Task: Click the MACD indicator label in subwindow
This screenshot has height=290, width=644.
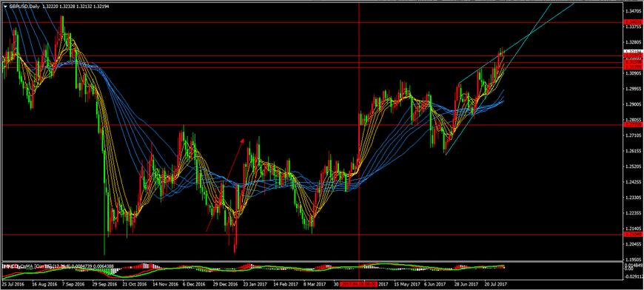Action: click(8, 266)
